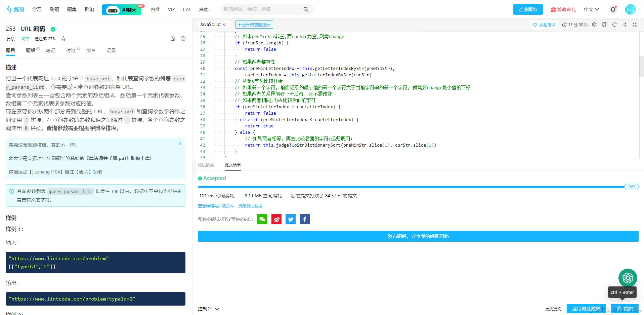644x315 pixels.
Task: Toggle the 已开启智能提示 smart hint switch
Action: (x=254, y=25)
